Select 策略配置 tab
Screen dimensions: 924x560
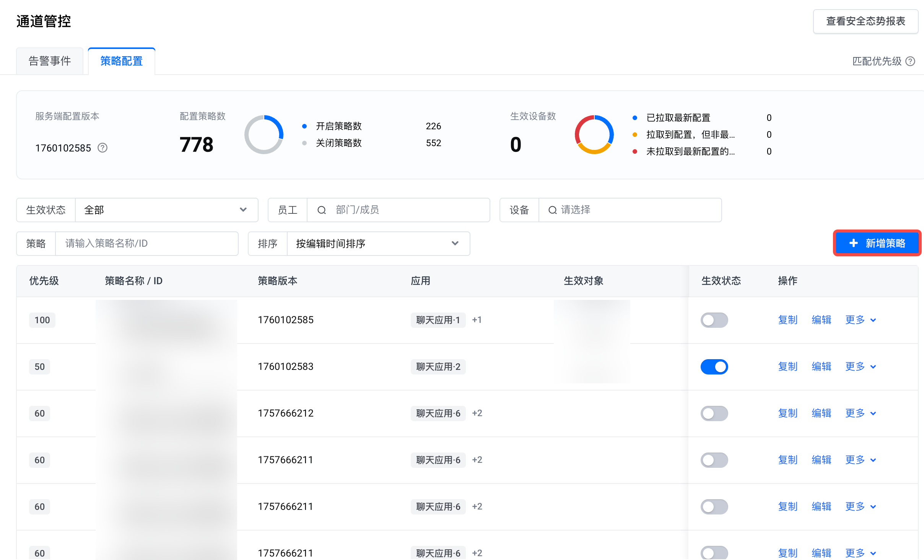pyautogui.click(x=122, y=61)
